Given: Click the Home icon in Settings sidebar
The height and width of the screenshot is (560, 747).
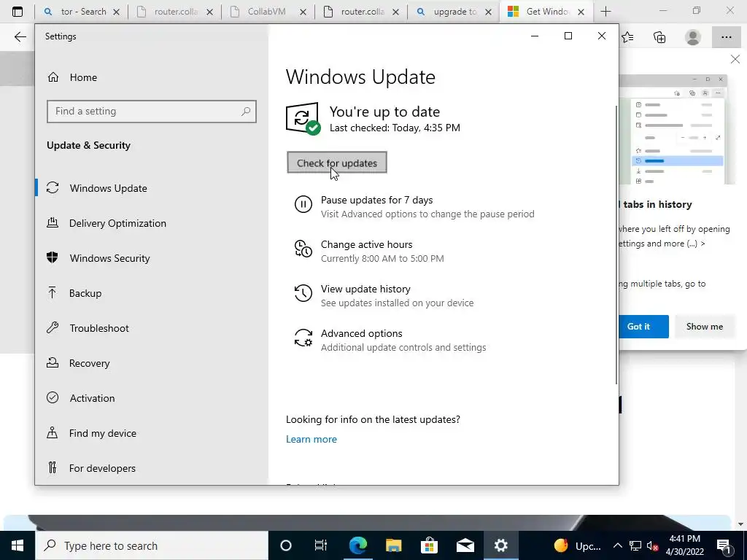Looking at the screenshot, I should (x=53, y=77).
